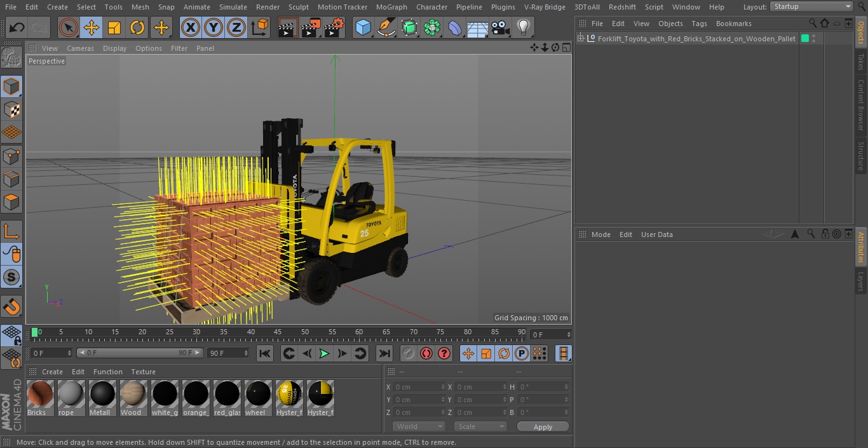The height and width of the screenshot is (448, 868).
Task: Open attribute manager User Data menu
Action: click(656, 234)
